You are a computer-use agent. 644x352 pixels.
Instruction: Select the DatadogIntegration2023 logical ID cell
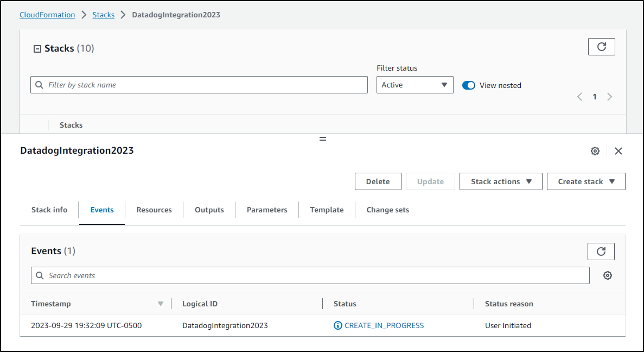(225, 326)
